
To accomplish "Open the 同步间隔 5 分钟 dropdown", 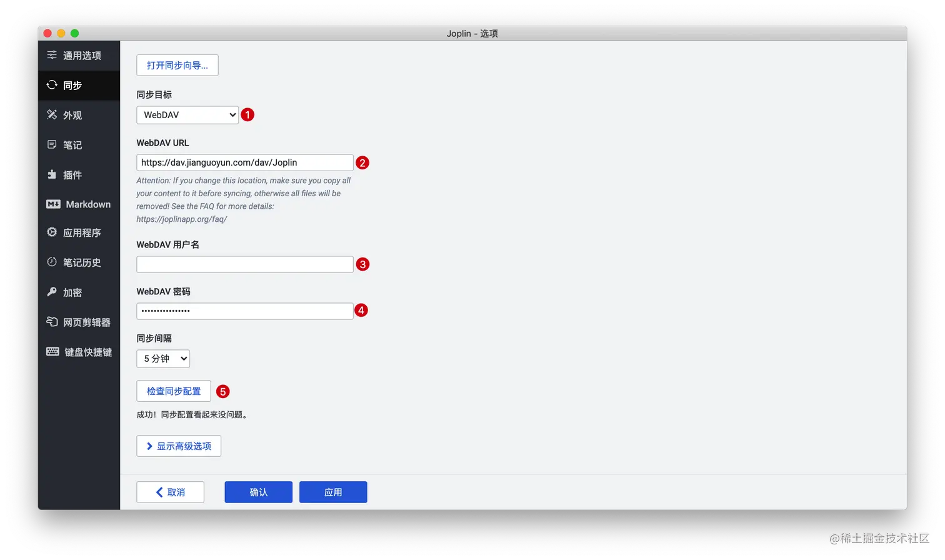I will pyautogui.click(x=163, y=359).
